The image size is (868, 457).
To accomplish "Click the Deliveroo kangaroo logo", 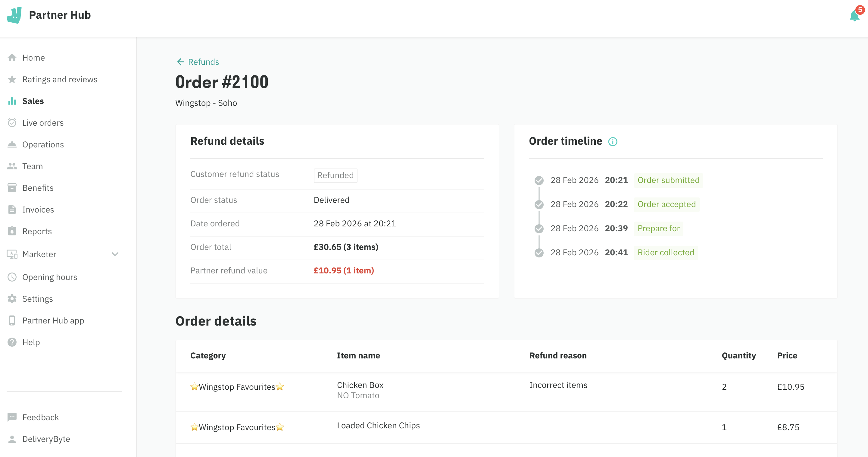I will 15,15.
